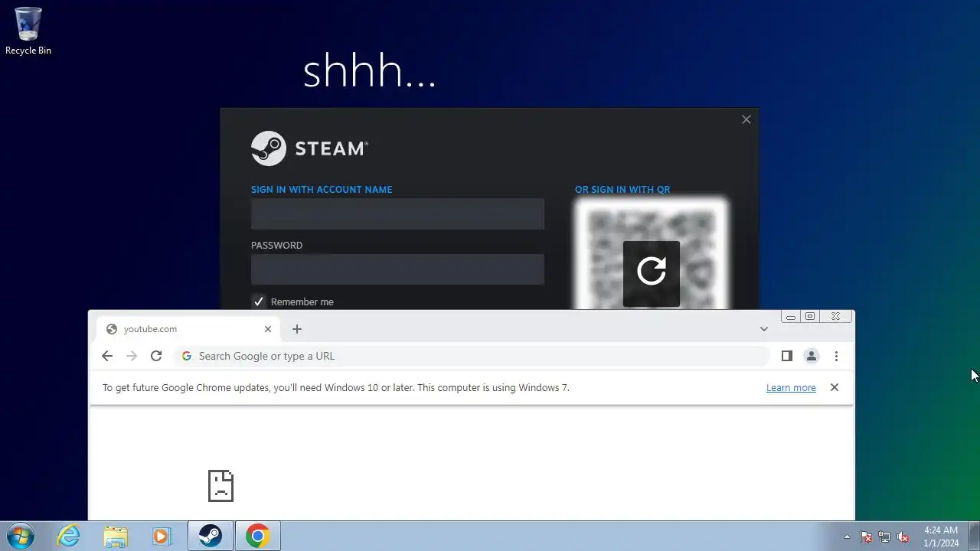Open the network tray icon
Image resolution: width=980 pixels, height=551 pixels.
tap(884, 536)
